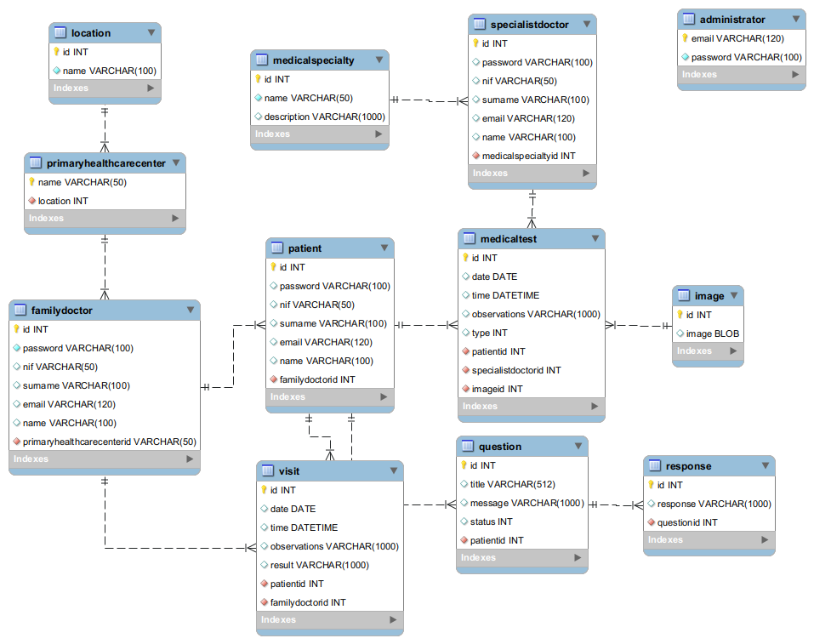Select the familydoctorid INT column in patient
This screenshot has width=814, height=644.
click(x=316, y=379)
